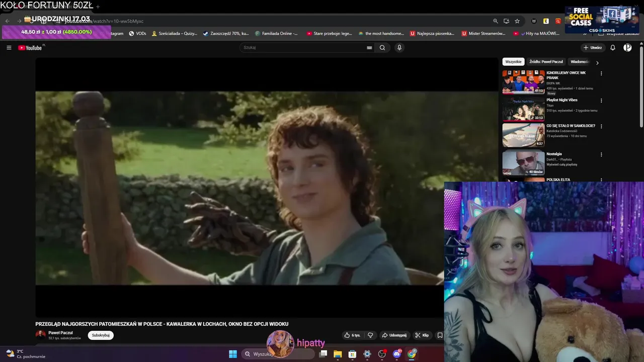The image size is (644, 362).
Task: Open options menu for POLSKA ELITA
Action: [601, 180]
